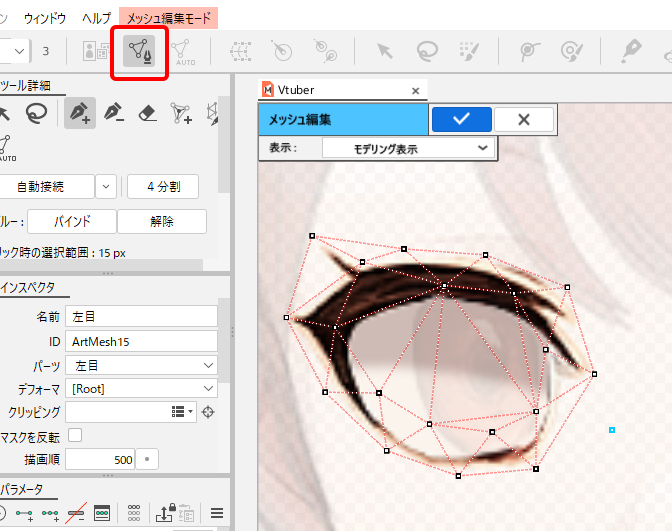Open the 表示 モデリング表示 dropdown
672x531 pixels.
click(x=408, y=149)
